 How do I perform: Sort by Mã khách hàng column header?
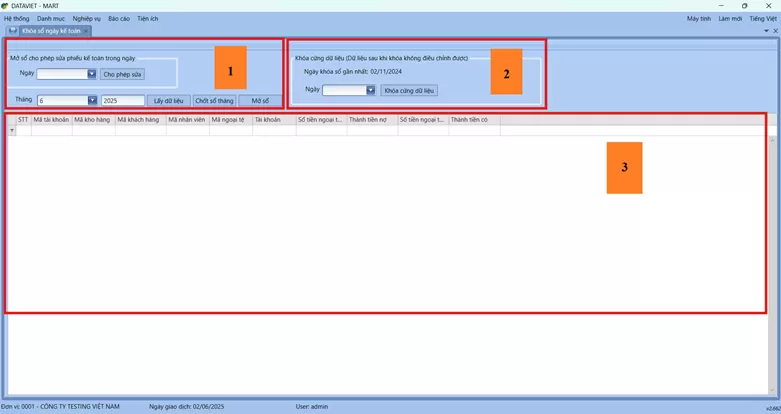coord(140,120)
